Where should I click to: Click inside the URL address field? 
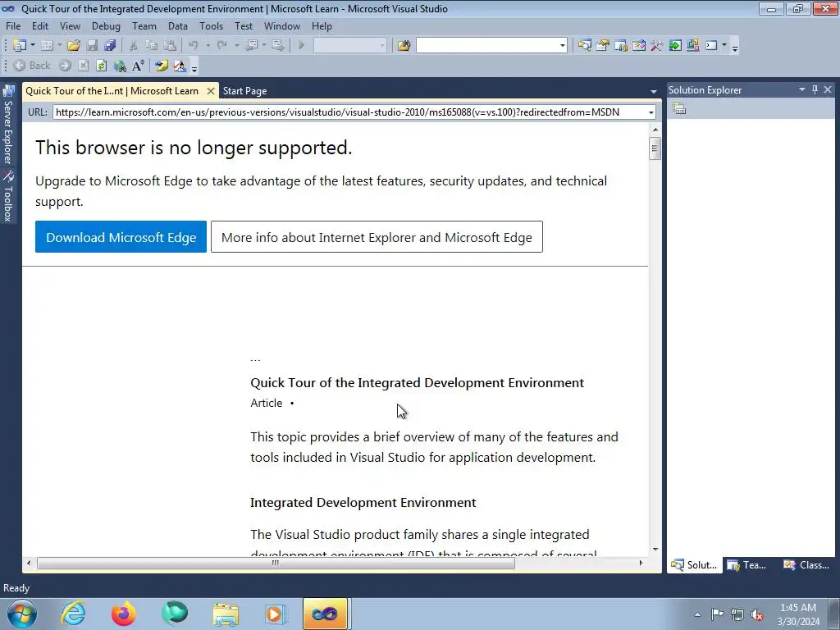click(349, 112)
